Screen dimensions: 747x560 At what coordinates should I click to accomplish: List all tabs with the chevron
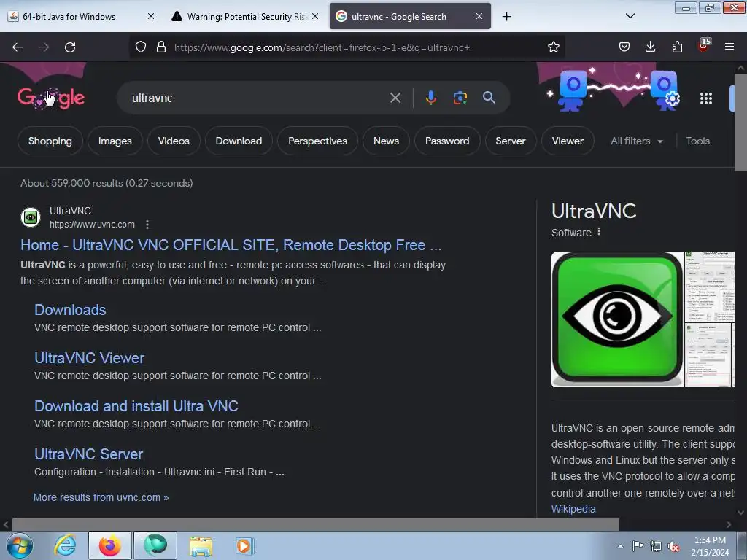pos(630,16)
